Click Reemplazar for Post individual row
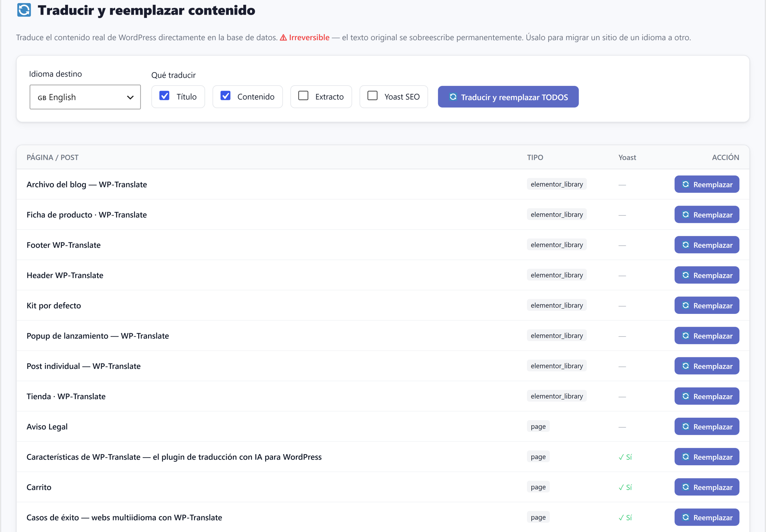 pyautogui.click(x=707, y=366)
